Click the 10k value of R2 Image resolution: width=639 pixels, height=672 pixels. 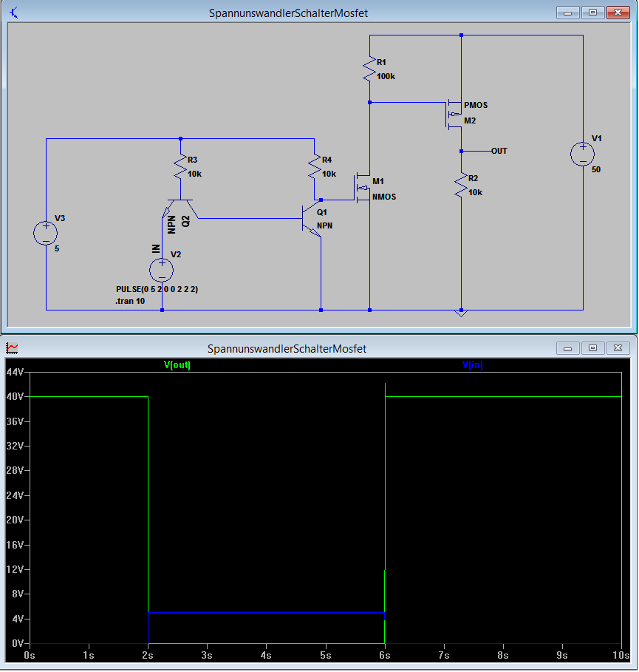click(475, 192)
